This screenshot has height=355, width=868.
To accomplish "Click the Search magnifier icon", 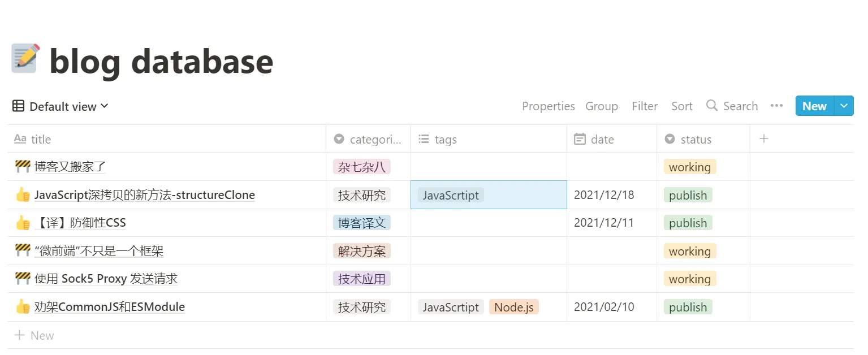I will pyautogui.click(x=712, y=106).
